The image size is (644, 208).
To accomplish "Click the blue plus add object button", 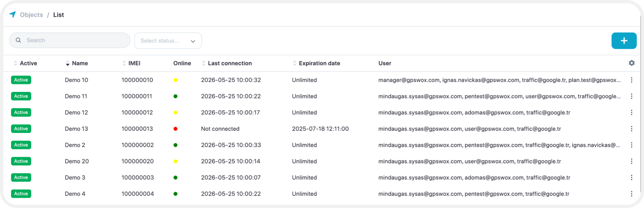I will click(624, 41).
